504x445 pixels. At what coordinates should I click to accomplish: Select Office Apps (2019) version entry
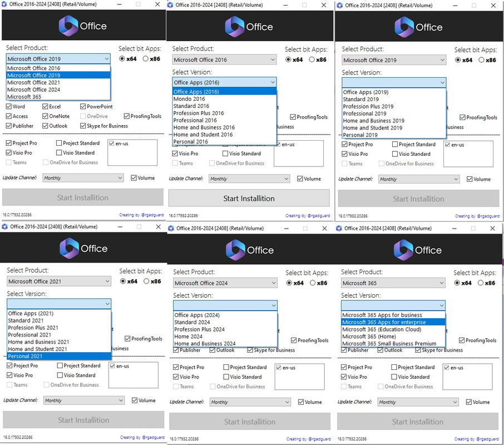[x=394, y=92]
